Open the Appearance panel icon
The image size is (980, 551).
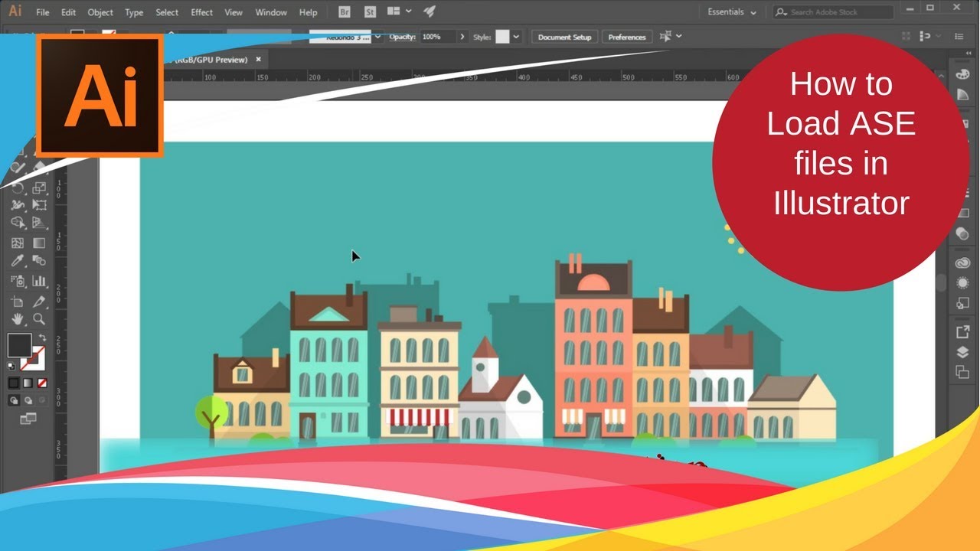pyautogui.click(x=962, y=283)
